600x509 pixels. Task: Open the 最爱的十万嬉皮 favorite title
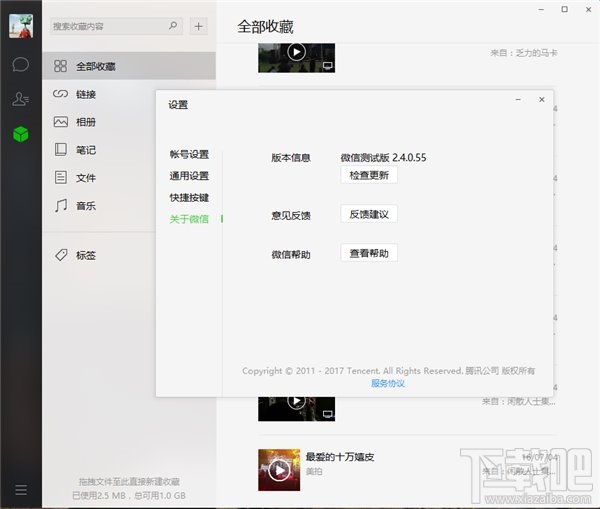340,457
